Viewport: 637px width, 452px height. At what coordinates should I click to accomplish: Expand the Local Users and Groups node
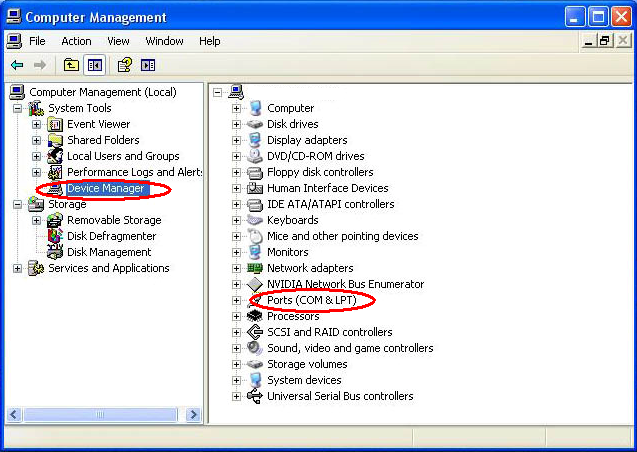(37, 156)
